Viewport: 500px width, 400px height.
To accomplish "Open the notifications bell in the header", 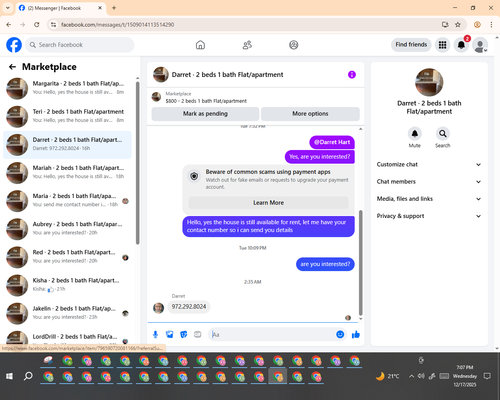I will point(461,45).
